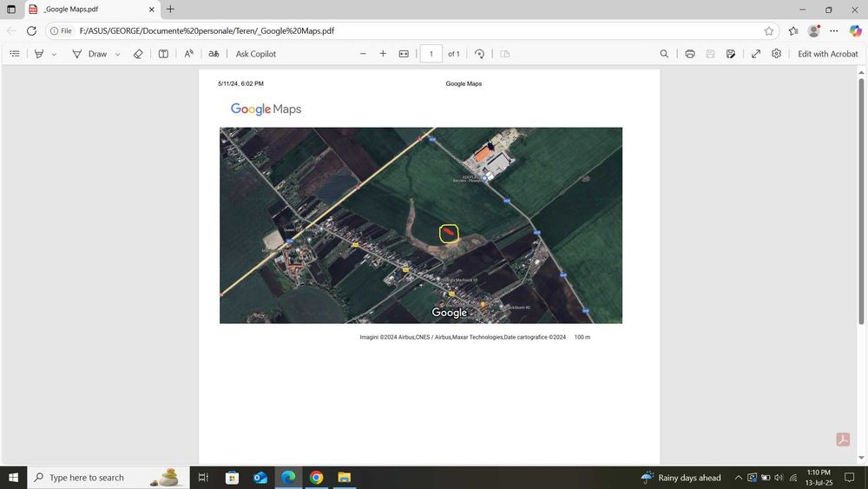Screen dimensions: 868x489
Task: Click the File info badge in address bar
Action: point(61,31)
